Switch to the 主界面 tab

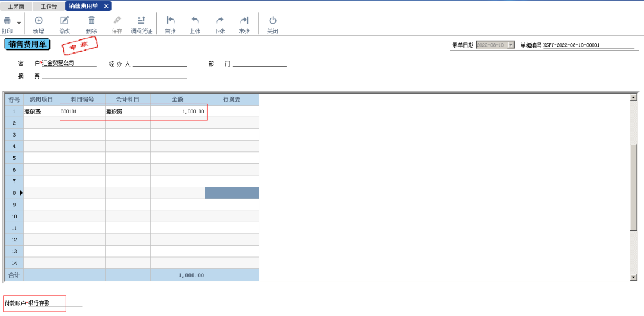16,6
